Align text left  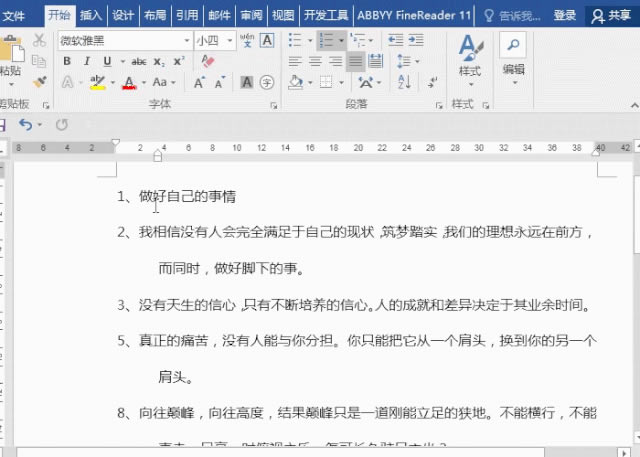[295, 62]
